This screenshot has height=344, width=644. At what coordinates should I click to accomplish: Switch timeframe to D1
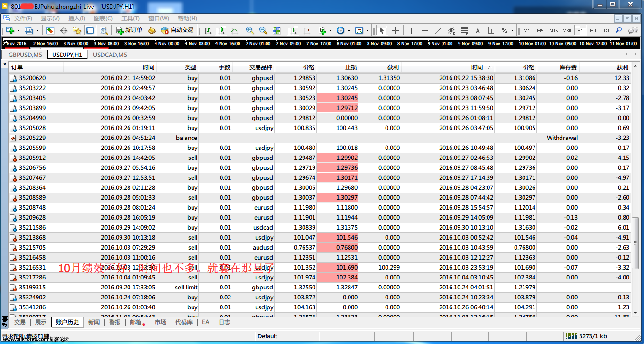pos(607,30)
